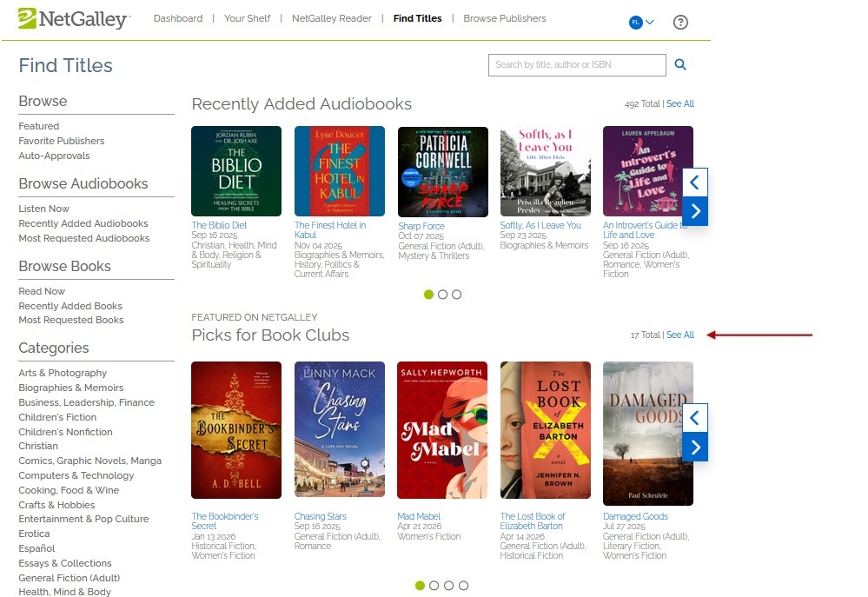Viewport: 868px width, 597px height.
Task: Click the search magnifier icon
Action: coord(680,65)
